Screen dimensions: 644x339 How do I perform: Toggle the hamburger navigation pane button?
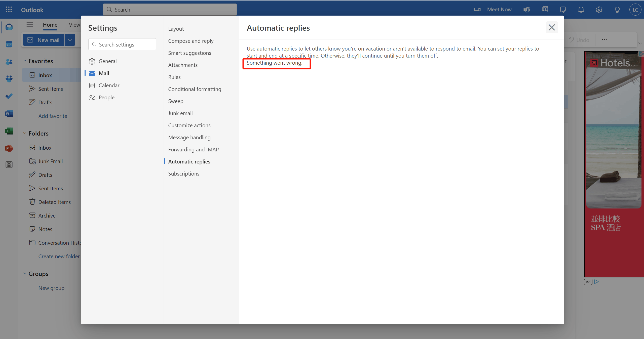[x=30, y=25]
